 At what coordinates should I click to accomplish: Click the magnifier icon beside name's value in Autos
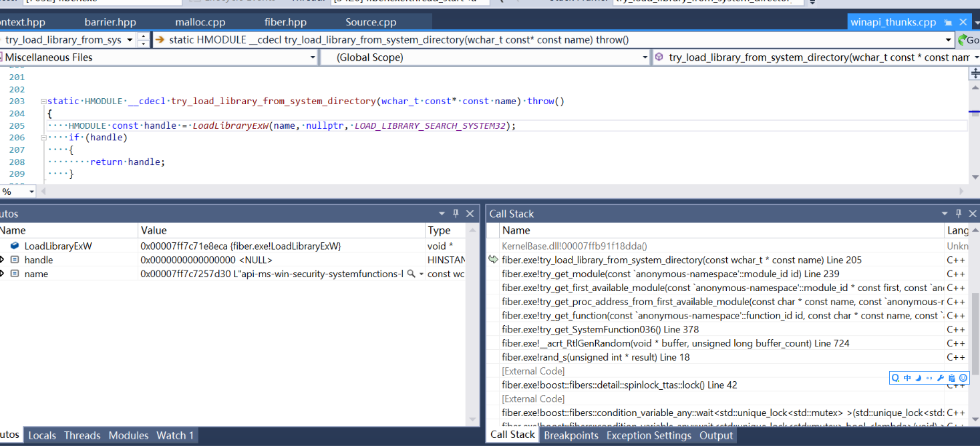(x=412, y=273)
